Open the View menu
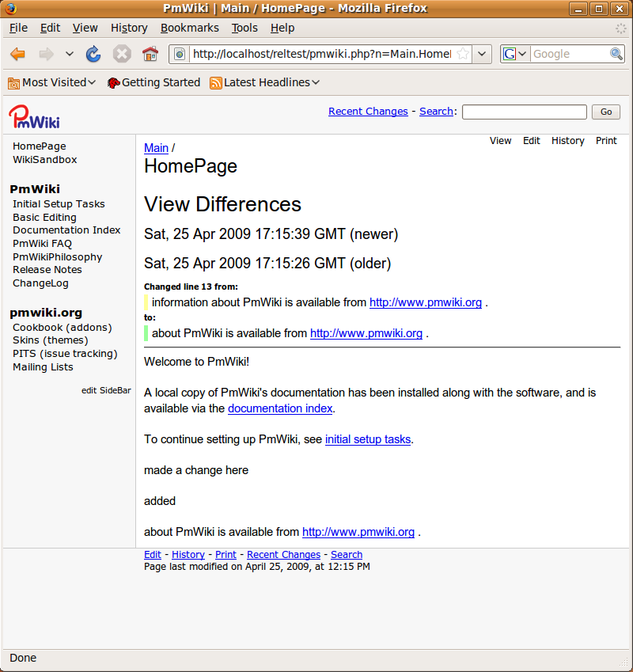Viewport: 633px width, 672px height. click(85, 28)
